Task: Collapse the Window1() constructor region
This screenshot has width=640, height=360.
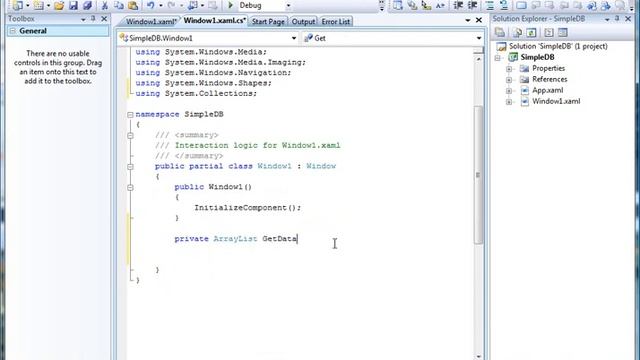Action: point(130,187)
